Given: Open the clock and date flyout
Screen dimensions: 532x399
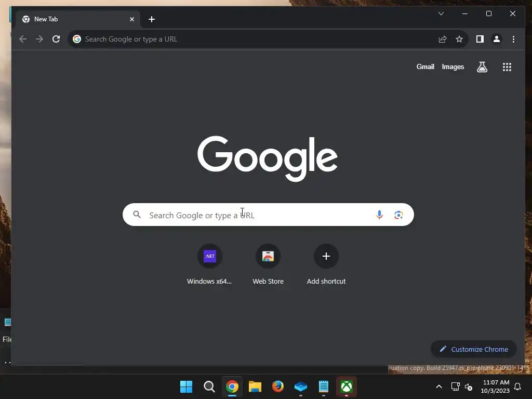Looking at the screenshot, I should (x=495, y=387).
